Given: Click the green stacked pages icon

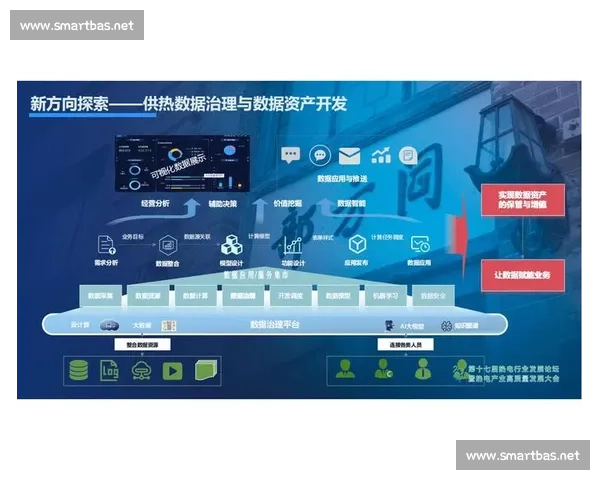Looking at the screenshot, I should (206, 370).
